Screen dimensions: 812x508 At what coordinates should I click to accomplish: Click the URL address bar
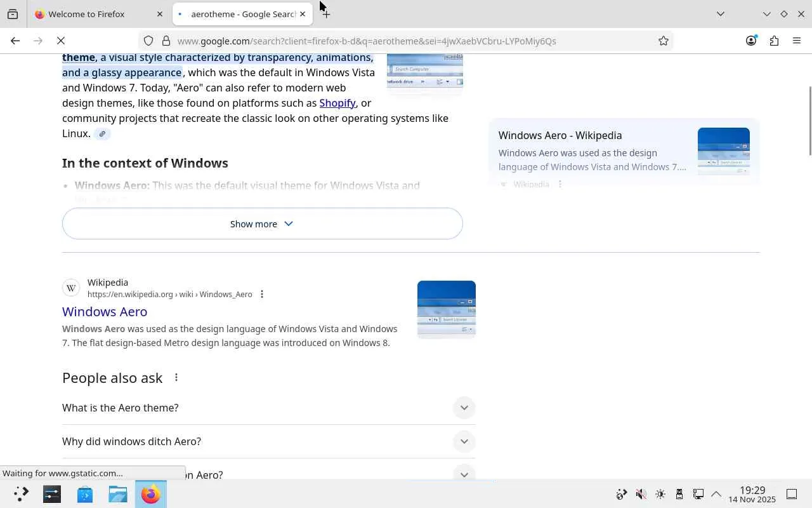pos(406,41)
